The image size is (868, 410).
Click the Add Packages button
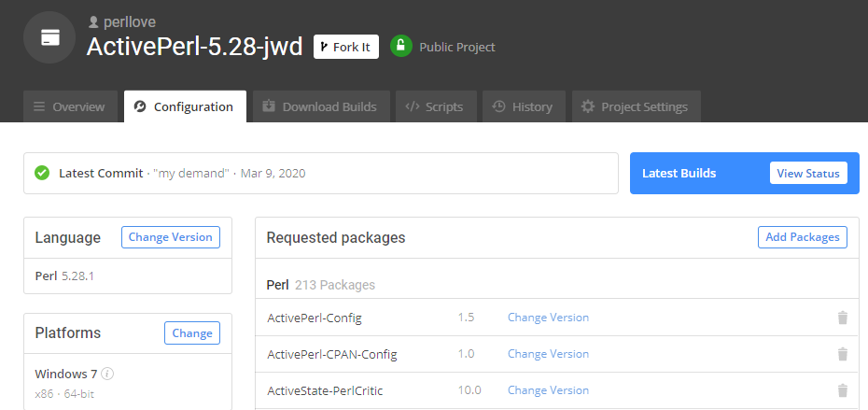point(802,237)
